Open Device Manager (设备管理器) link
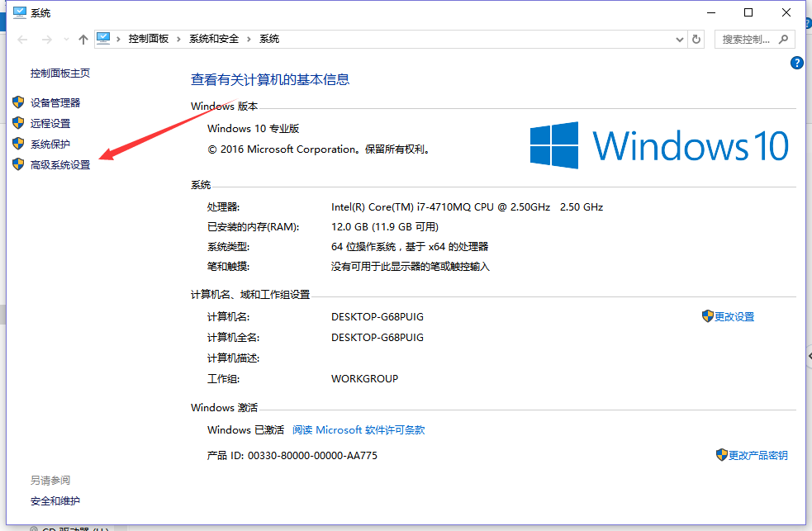 55,102
